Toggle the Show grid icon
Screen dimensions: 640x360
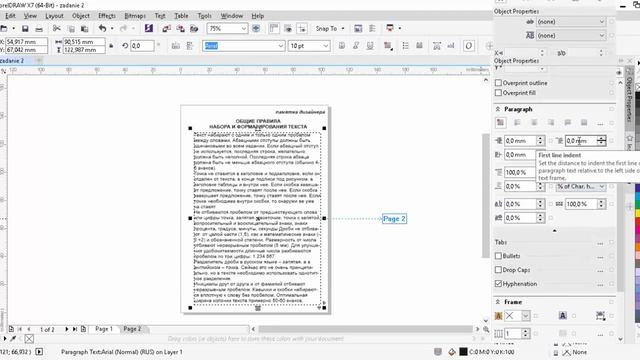[288, 29]
